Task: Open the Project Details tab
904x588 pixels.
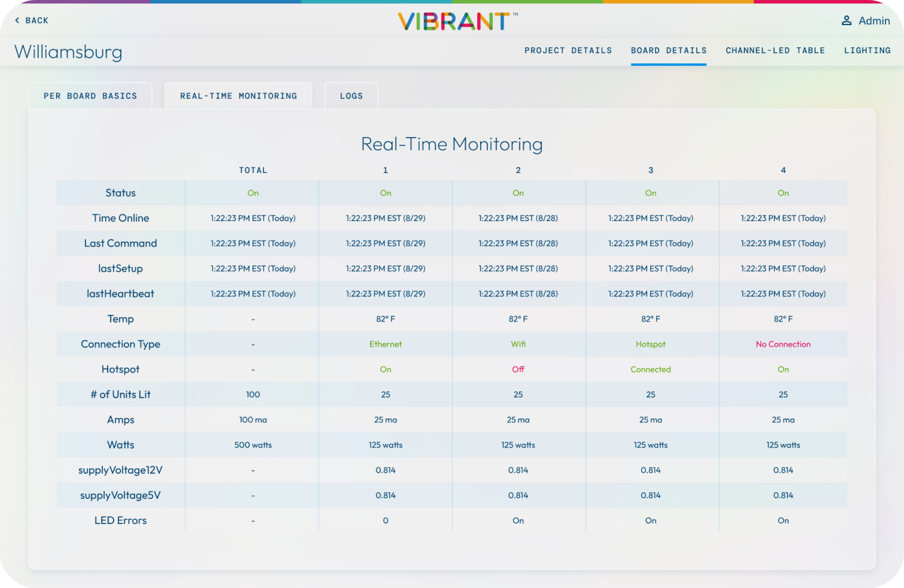Action: pos(568,51)
